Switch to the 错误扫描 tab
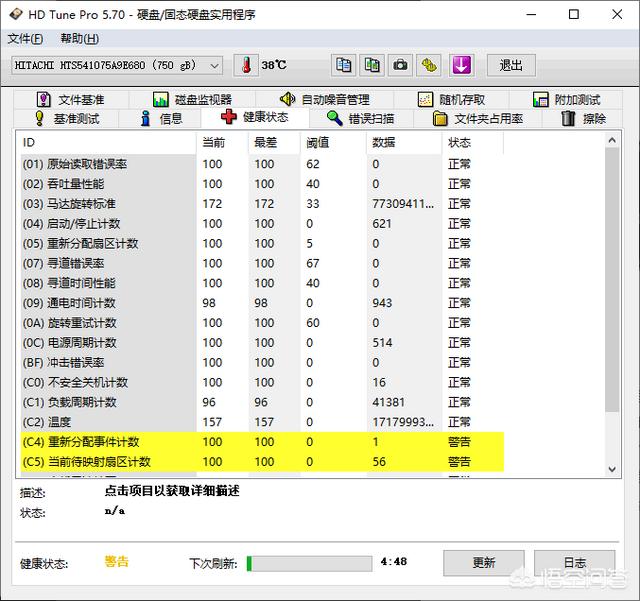The image size is (640, 601). click(361, 119)
